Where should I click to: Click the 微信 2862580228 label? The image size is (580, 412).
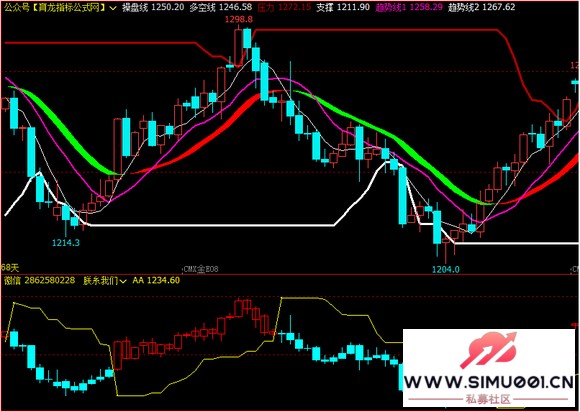point(40,281)
